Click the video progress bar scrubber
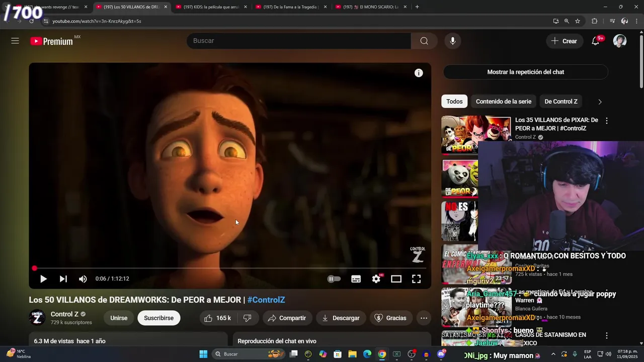Viewport: 644px width, 362px height. click(34, 268)
